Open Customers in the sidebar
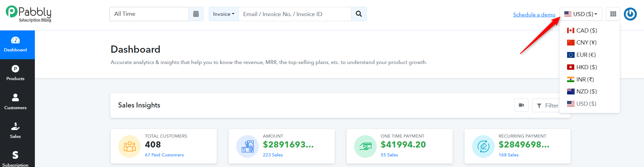Viewport: 644px width, 167px height. (15, 102)
